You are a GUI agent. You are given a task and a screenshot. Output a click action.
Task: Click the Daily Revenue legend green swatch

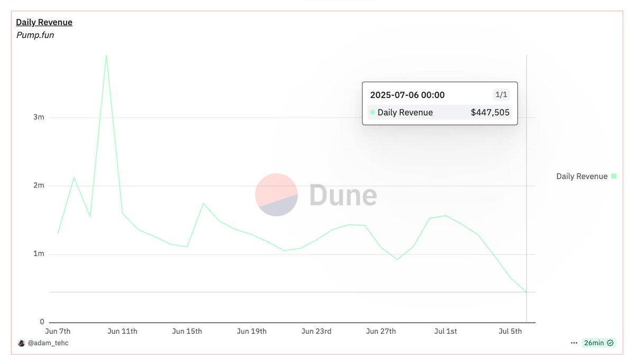(614, 176)
